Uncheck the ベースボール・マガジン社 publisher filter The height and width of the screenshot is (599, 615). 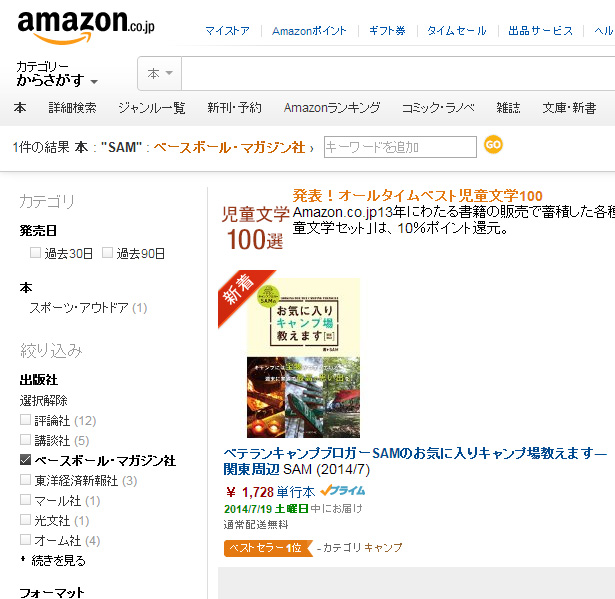tap(25, 459)
